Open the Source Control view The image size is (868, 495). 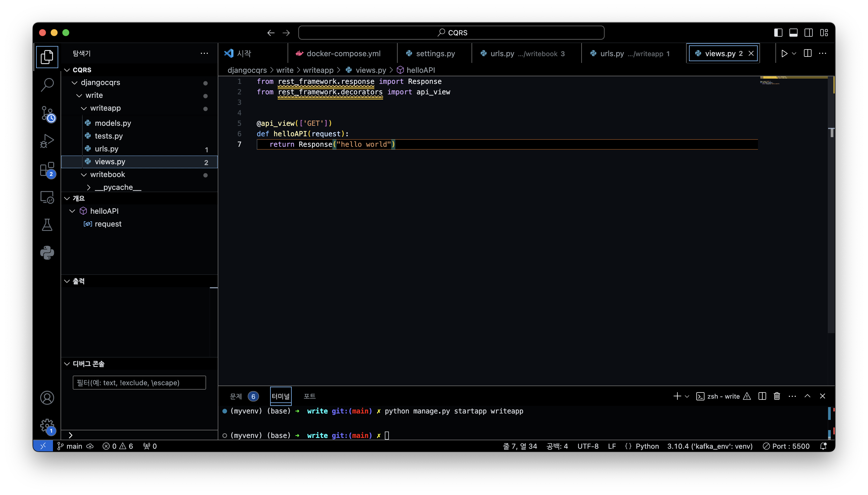(x=47, y=113)
